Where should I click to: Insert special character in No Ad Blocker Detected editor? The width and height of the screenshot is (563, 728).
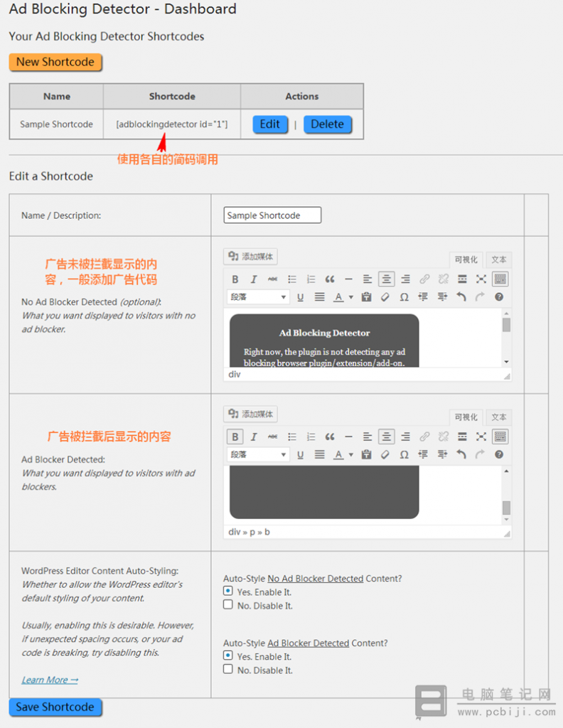tap(404, 297)
